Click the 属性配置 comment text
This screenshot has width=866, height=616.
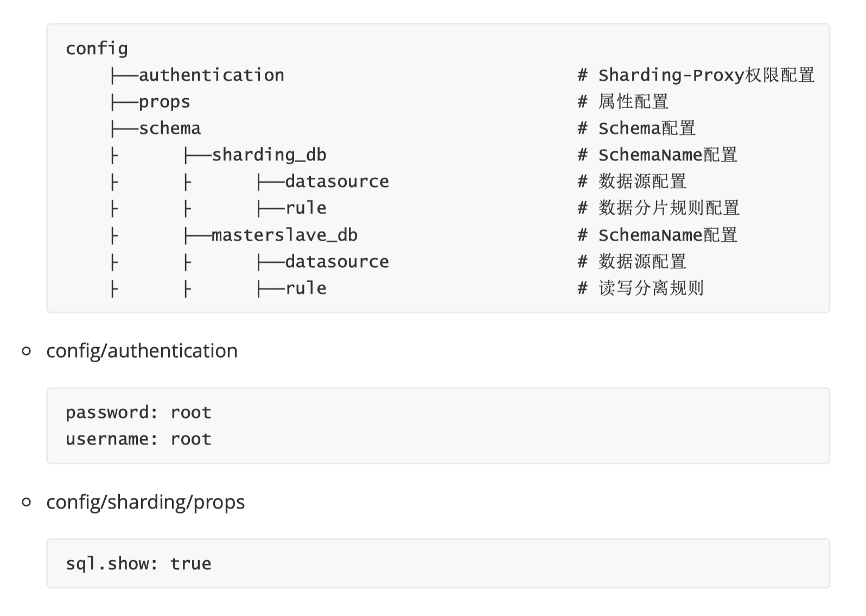(633, 102)
